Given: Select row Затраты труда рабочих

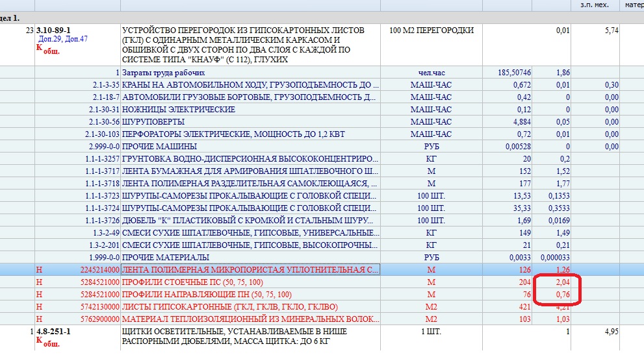Looking at the screenshot, I should [322, 73].
